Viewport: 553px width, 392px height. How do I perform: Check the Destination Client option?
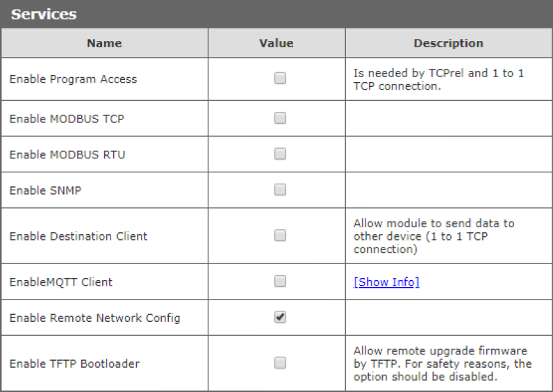(280, 236)
